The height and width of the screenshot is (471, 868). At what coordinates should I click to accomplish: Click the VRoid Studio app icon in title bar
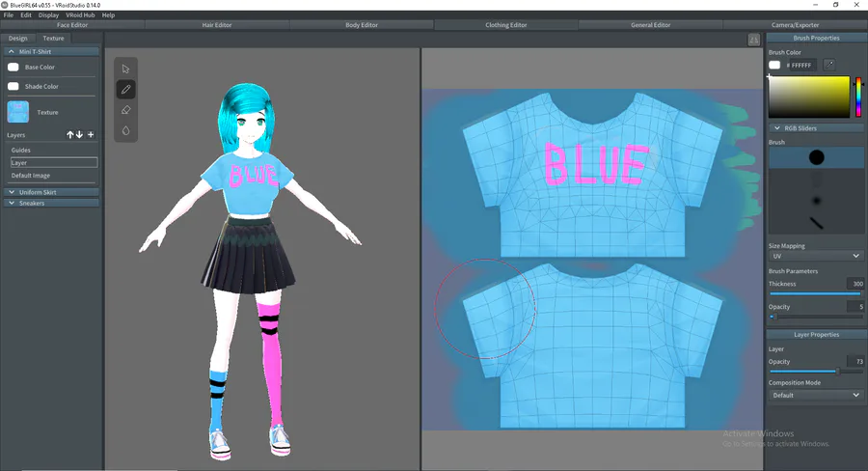(5, 5)
